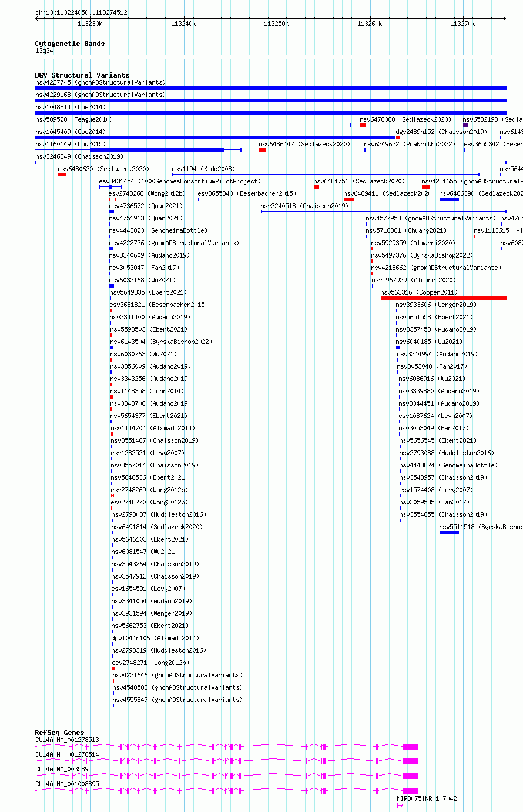Select the esv3681821 (Besenbacher2015) label

point(159,305)
